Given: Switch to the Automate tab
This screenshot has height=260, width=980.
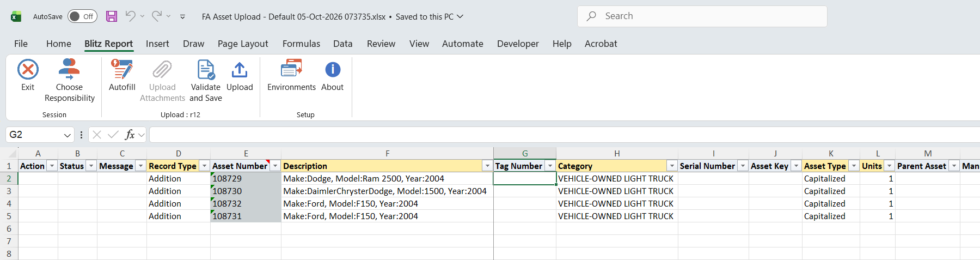Looking at the screenshot, I should pos(463,44).
